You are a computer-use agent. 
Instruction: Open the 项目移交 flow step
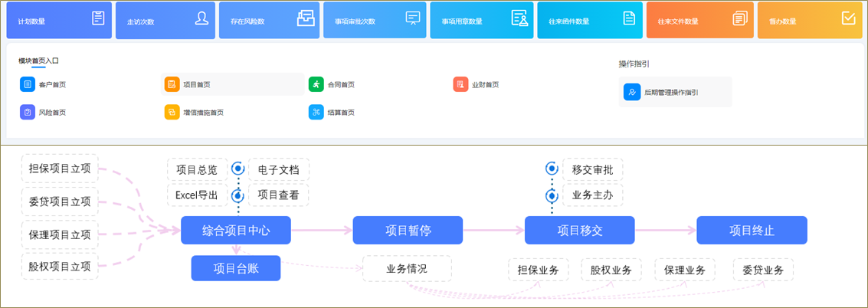pos(580,230)
